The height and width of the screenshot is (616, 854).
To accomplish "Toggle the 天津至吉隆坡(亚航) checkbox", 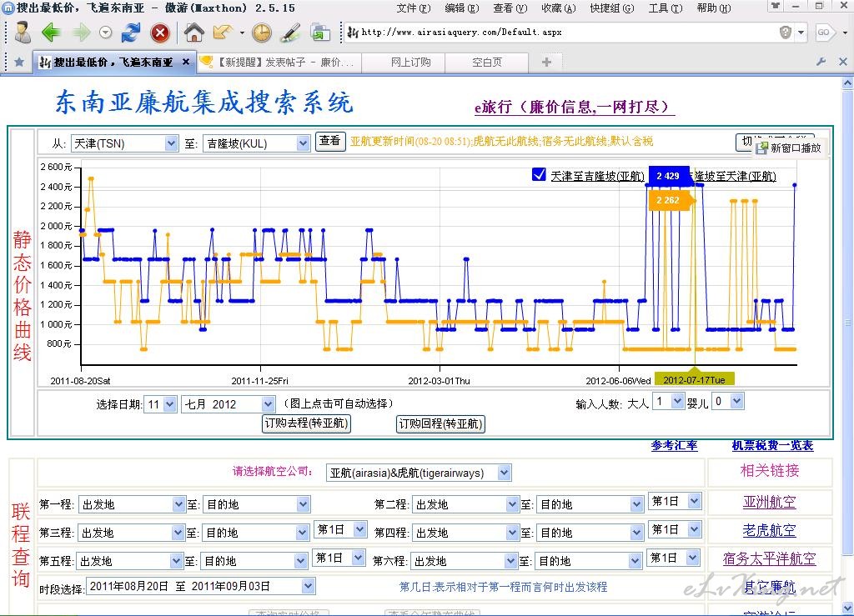I will [539, 175].
